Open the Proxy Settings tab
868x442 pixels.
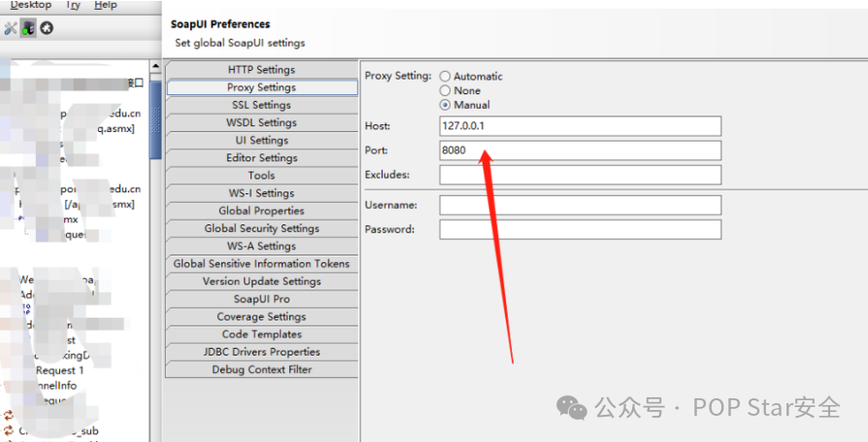click(262, 87)
